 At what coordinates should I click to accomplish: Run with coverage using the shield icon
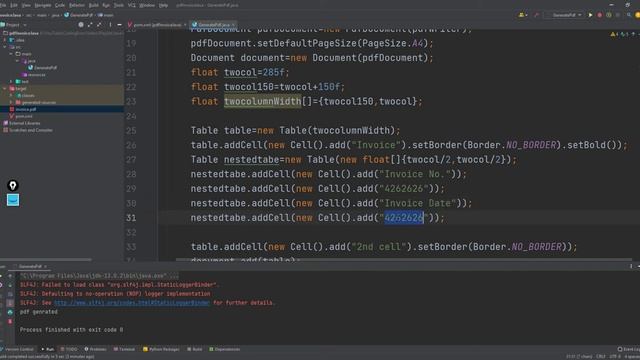pyautogui.click(x=609, y=15)
